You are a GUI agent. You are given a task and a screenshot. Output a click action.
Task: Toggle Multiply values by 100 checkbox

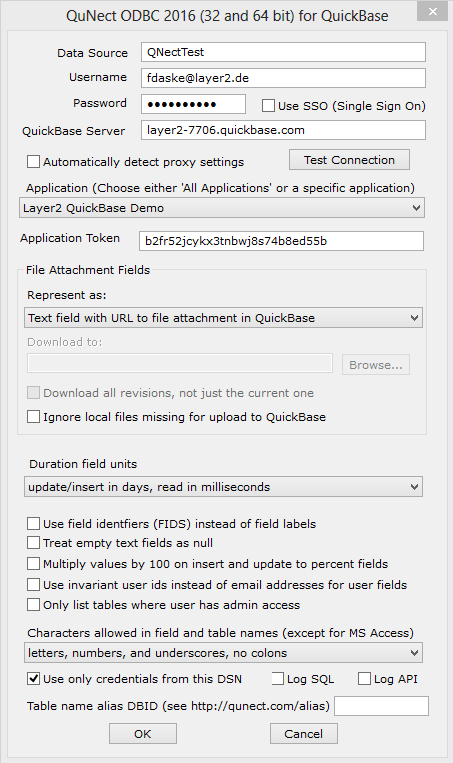pyautogui.click(x=33, y=563)
